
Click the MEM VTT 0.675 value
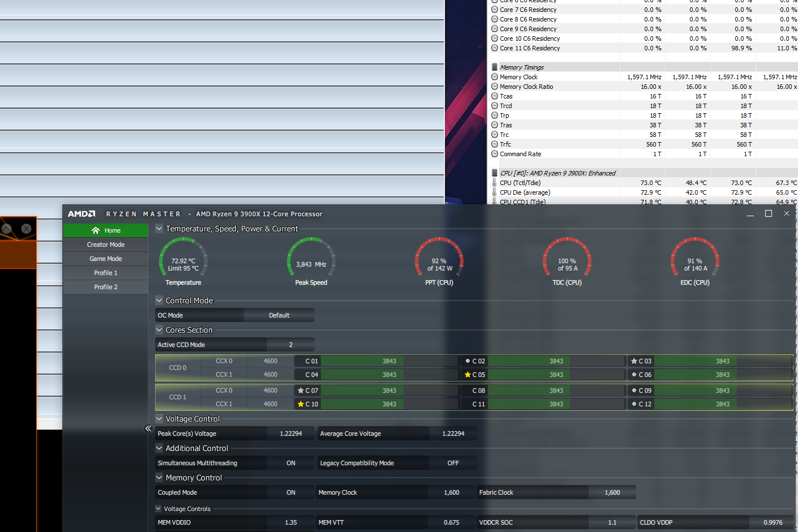pyautogui.click(x=452, y=522)
